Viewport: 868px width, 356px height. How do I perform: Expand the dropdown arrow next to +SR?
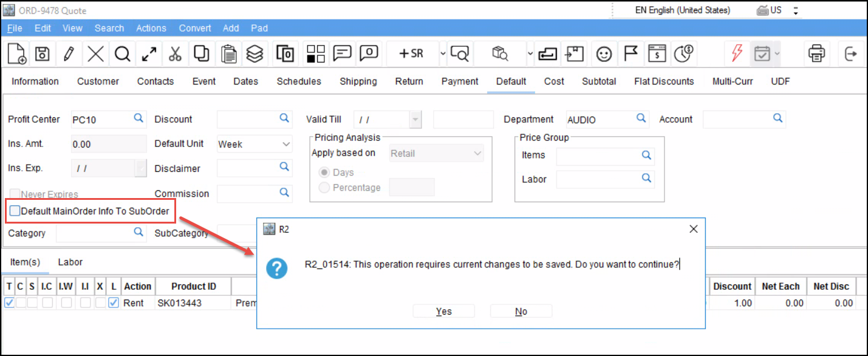[443, 54]
